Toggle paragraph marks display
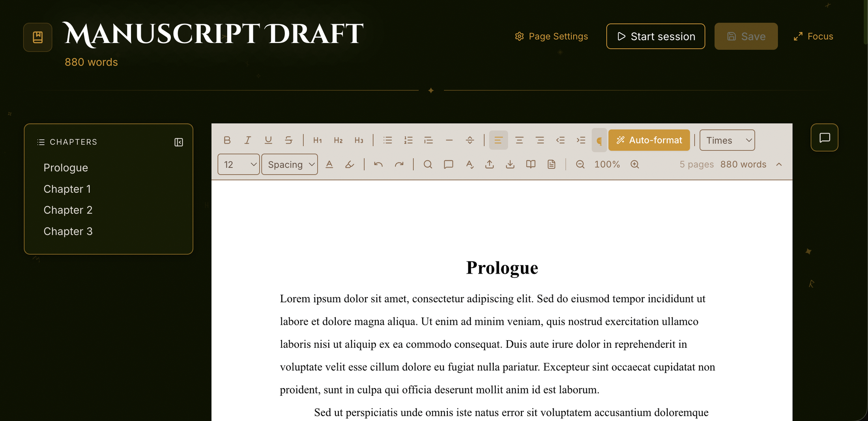This screenshot has height=421, width=868. (x=599, y=140)
